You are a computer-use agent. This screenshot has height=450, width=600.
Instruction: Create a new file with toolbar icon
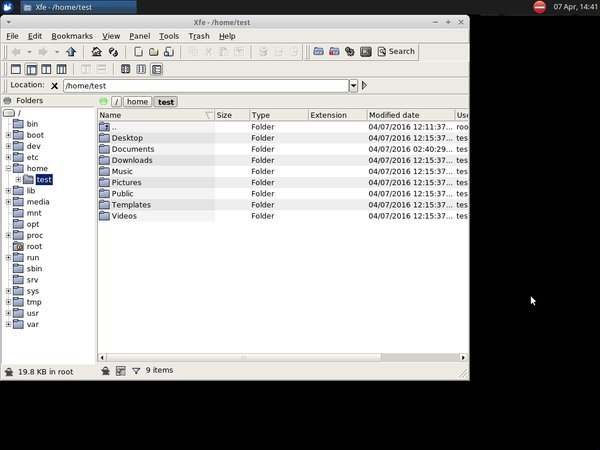[137, 52]
